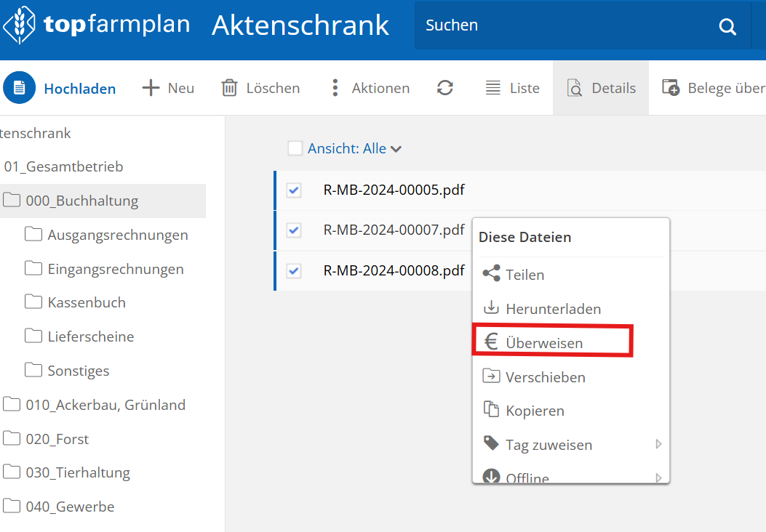The image size is (766, 532).
Task: Uncheck R-MB-2024-00007.pdf checkbox
Action: point(294,230)
